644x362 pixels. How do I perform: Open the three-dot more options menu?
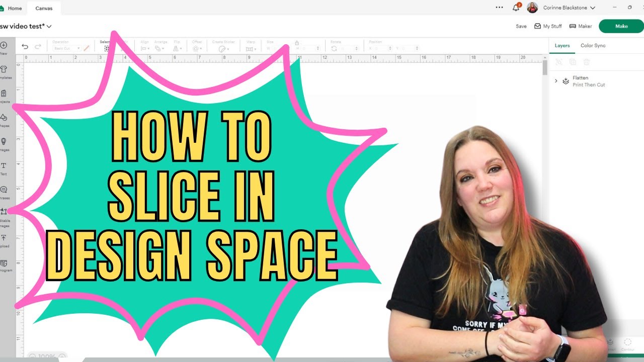click(499, 8)
